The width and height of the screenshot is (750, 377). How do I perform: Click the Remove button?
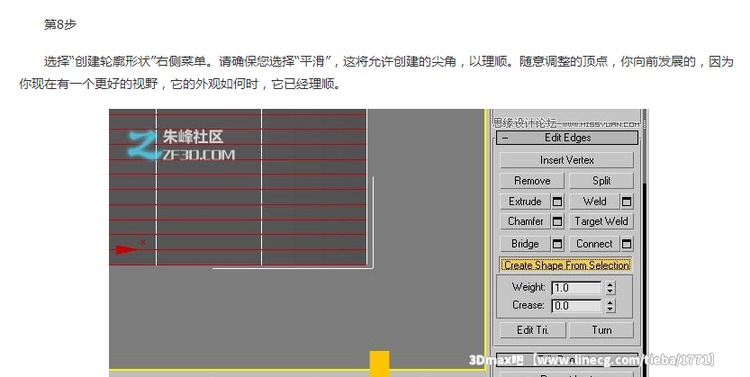pyautogui.click(x=532, y=181)
